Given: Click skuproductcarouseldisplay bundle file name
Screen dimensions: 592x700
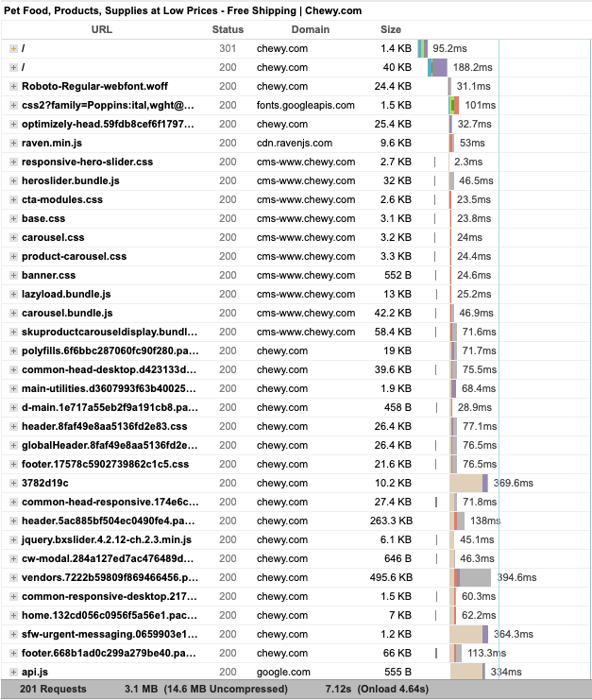Looking at the screenshot, I should point(110,333).
